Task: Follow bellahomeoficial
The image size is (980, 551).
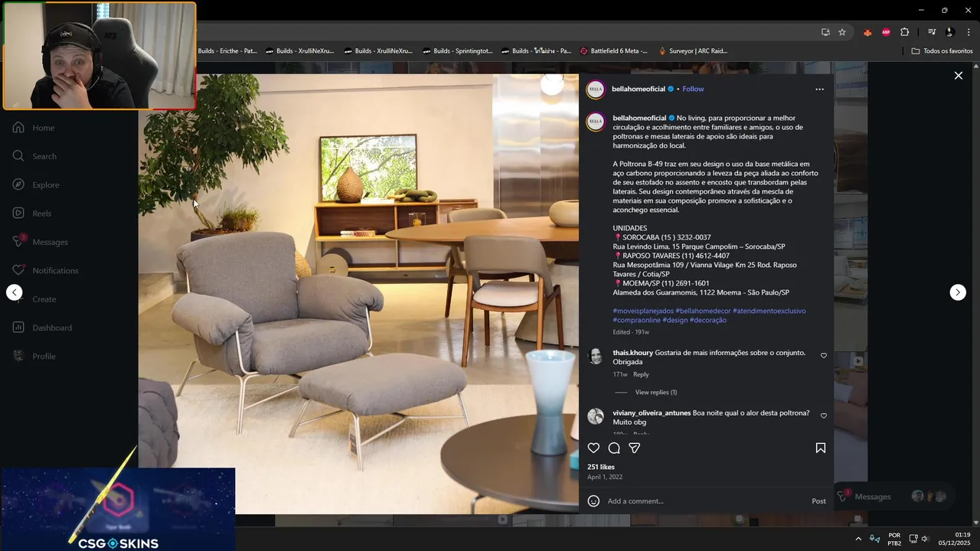Action: [693, 89]
